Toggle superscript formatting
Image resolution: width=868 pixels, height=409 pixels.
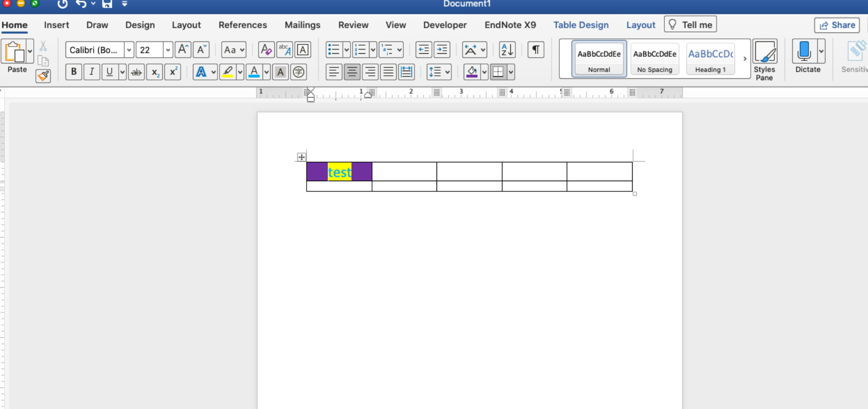(x=173, y=72)
